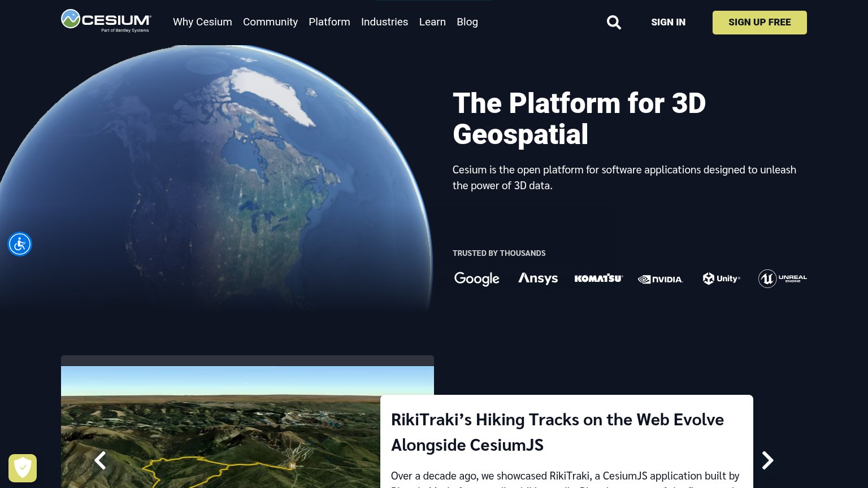Click the "TRUSTED BY THOUSANDS" label
868x488 pixels.
(499, 253)
